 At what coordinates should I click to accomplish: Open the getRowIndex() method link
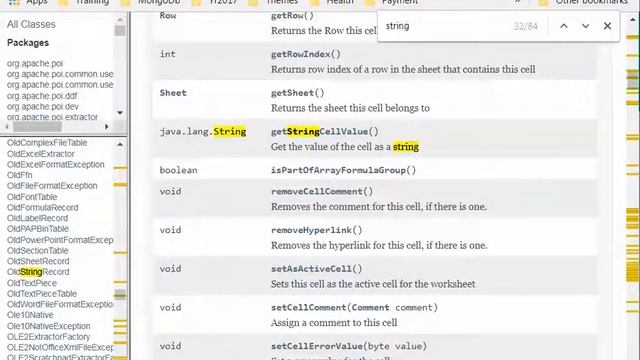point(305,54)
